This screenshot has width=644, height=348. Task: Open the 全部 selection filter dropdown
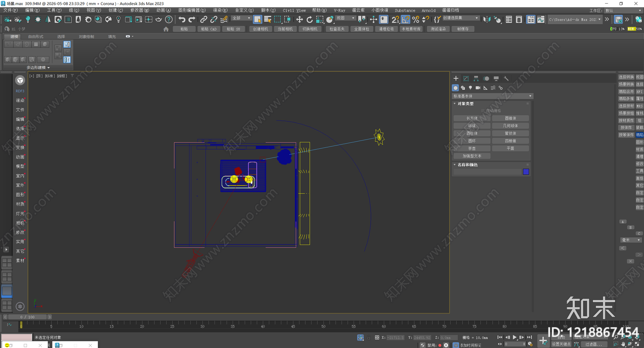241,18
